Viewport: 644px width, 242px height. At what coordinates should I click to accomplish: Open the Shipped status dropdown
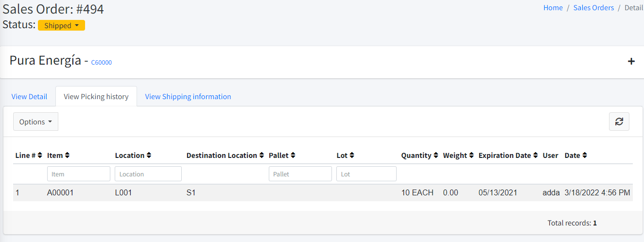click(61, 25)
